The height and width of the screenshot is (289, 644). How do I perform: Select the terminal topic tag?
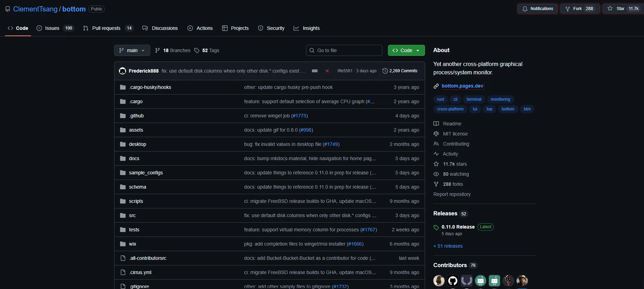tap(474, 99)
